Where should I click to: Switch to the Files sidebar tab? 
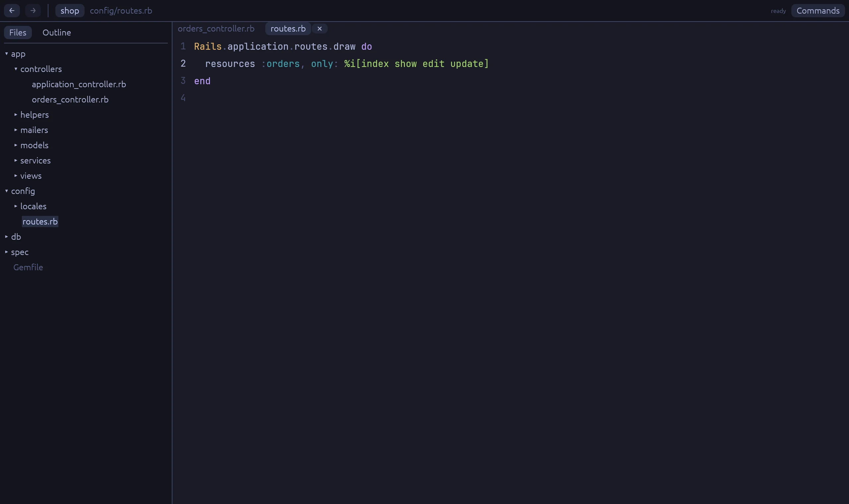tap(18, 32)
